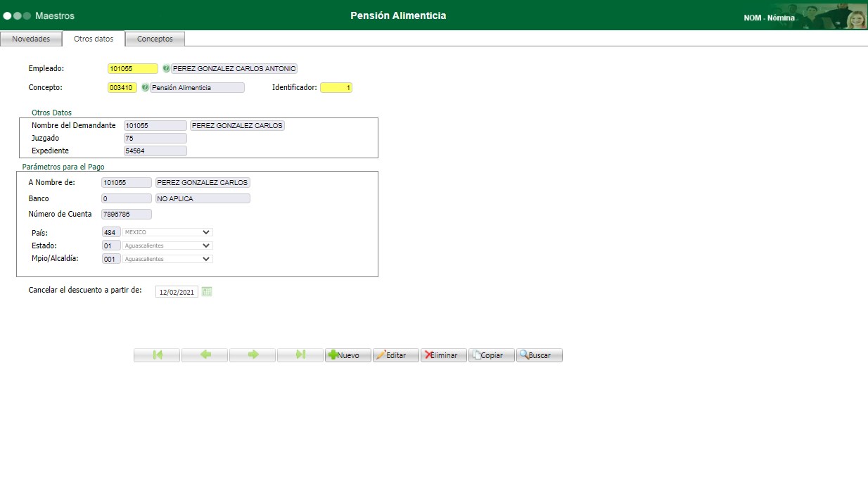Go to first record navigation arrow
This screenshot has height=491, width=868.
click(x=157, y=355)
